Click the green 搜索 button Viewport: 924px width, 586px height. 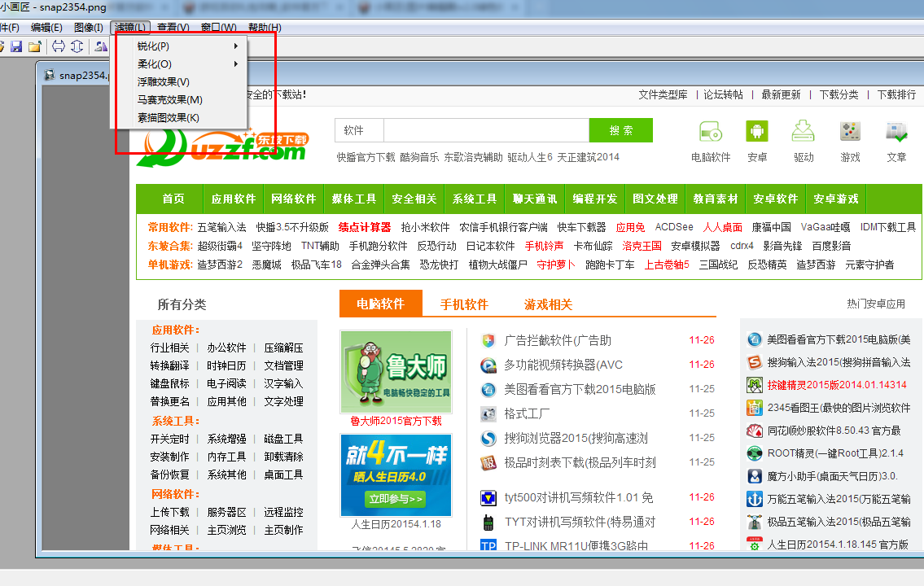point(620,130)
